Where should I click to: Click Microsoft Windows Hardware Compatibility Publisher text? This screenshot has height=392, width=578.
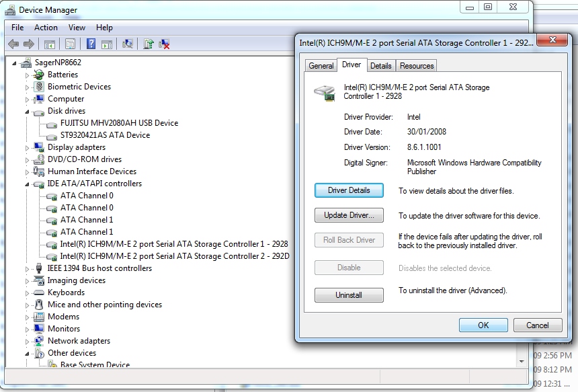click(474, 167)
